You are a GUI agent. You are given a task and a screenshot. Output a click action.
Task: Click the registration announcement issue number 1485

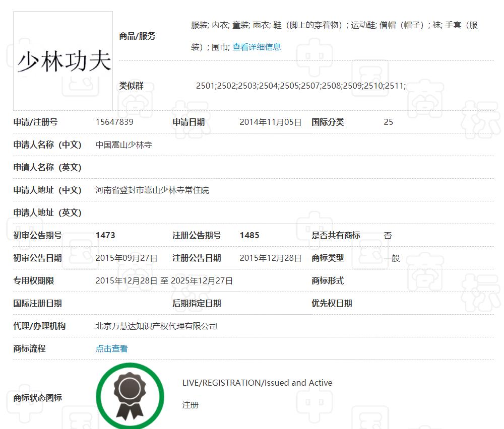pos(249,235)
